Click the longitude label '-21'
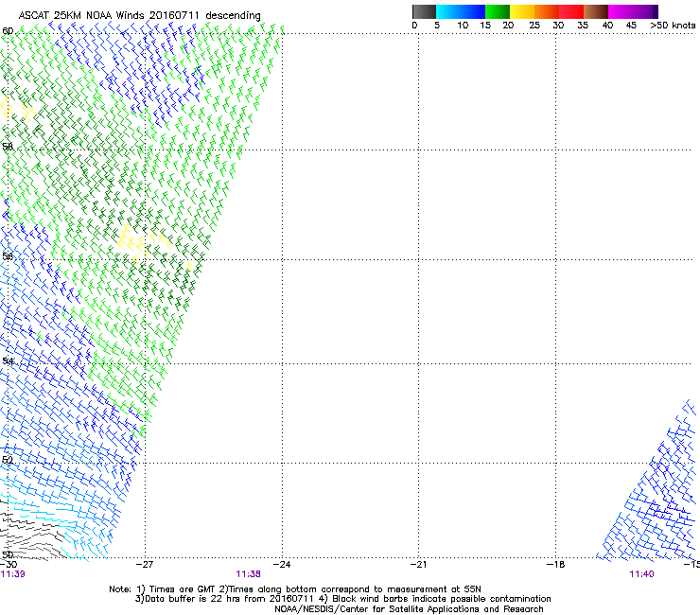The image size is (700, 615). (x=419, y=565)
